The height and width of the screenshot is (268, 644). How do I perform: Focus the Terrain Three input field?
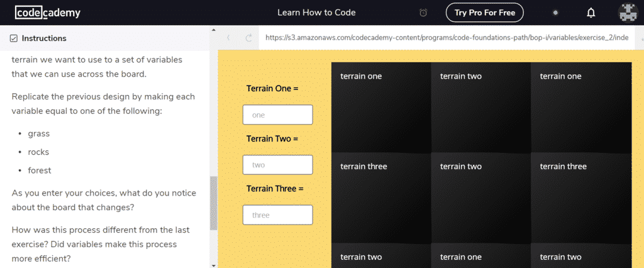pyautogui.click(x=277, y=215)
